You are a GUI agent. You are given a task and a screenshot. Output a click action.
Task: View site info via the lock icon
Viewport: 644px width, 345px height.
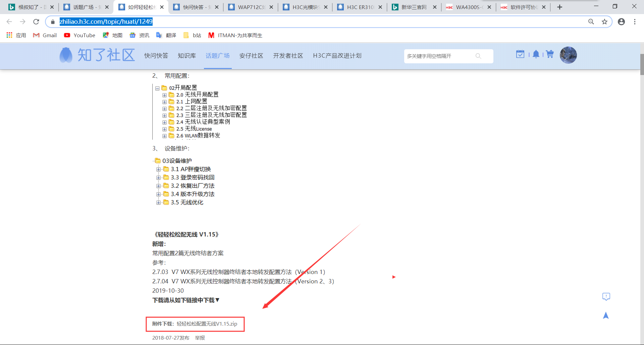tap(53, 22)
